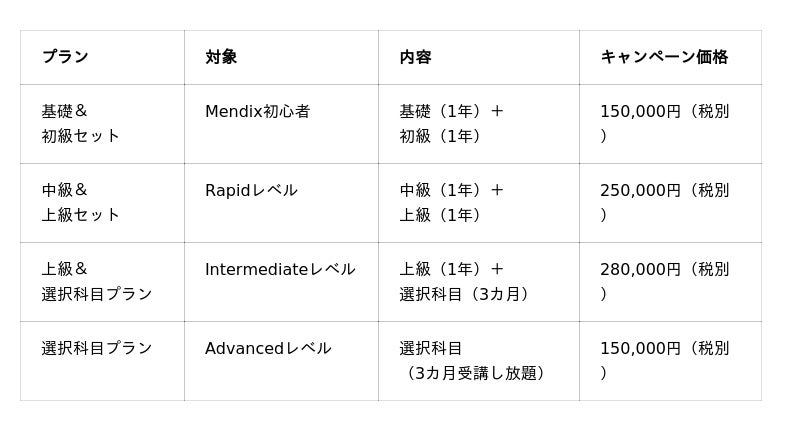This screenshot has height=431, width=800.
Task: Click the 中級（1年）＋上級（1年） content cell
Action: click(x=479, y=203)
